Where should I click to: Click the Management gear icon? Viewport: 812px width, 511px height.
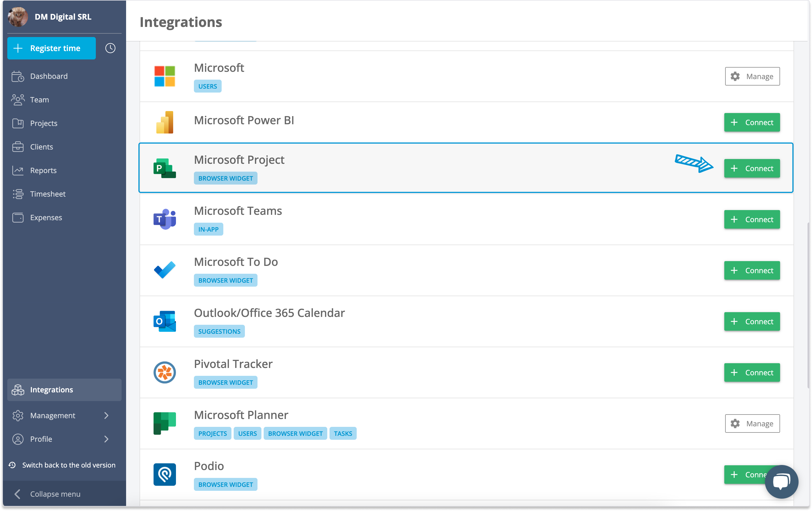[18, 415]
